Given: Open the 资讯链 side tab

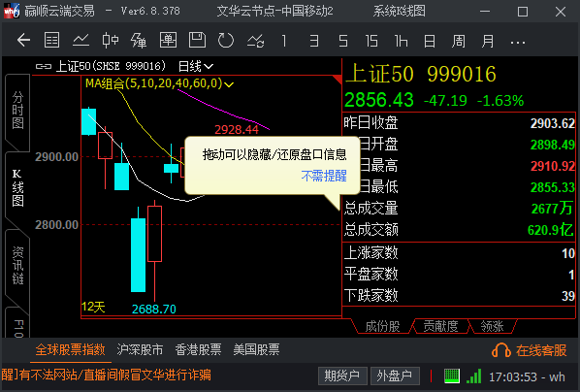Looking at the screenshot, I should (x=17, y=266).
